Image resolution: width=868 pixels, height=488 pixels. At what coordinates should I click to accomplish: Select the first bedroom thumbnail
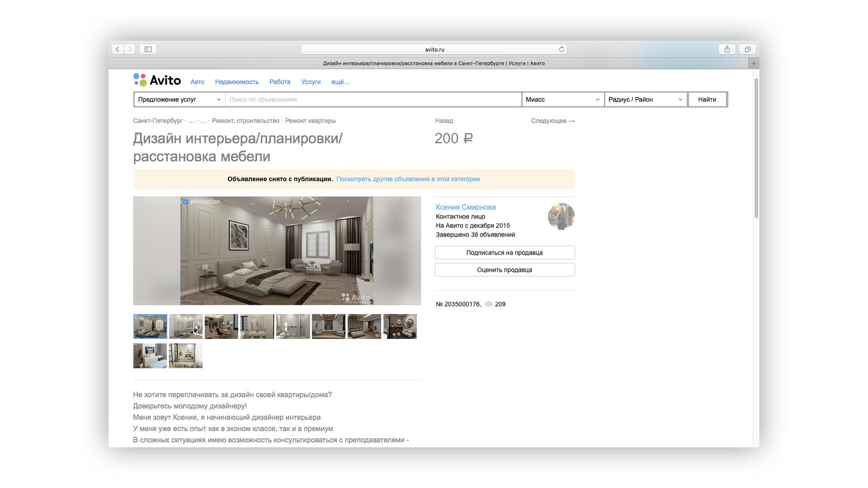[x=150, y=326]
